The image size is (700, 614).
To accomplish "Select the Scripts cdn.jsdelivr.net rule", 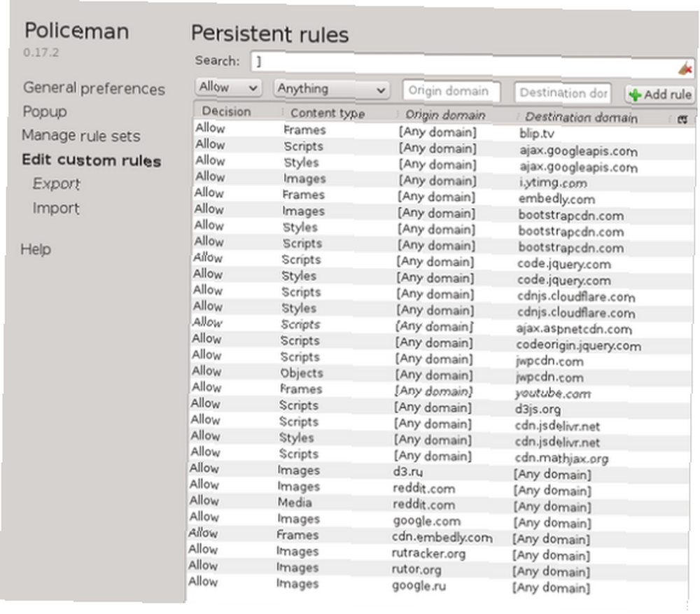I will 440,422.
